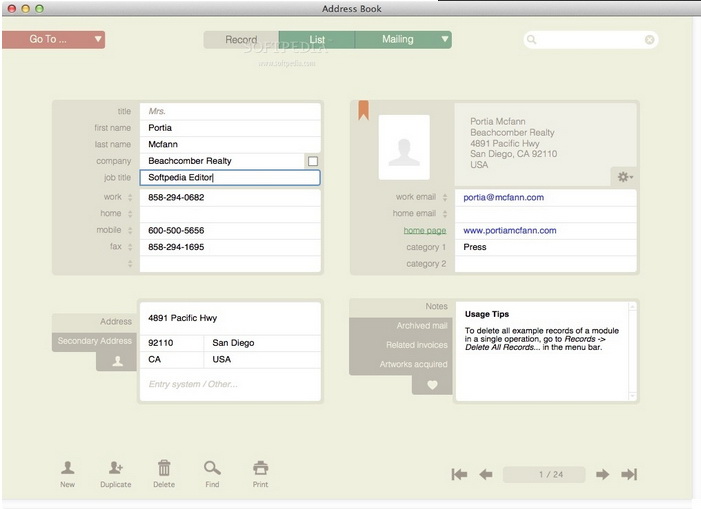Change the mobile phone label stepper
701x510 pixels.
click(130, 230)
